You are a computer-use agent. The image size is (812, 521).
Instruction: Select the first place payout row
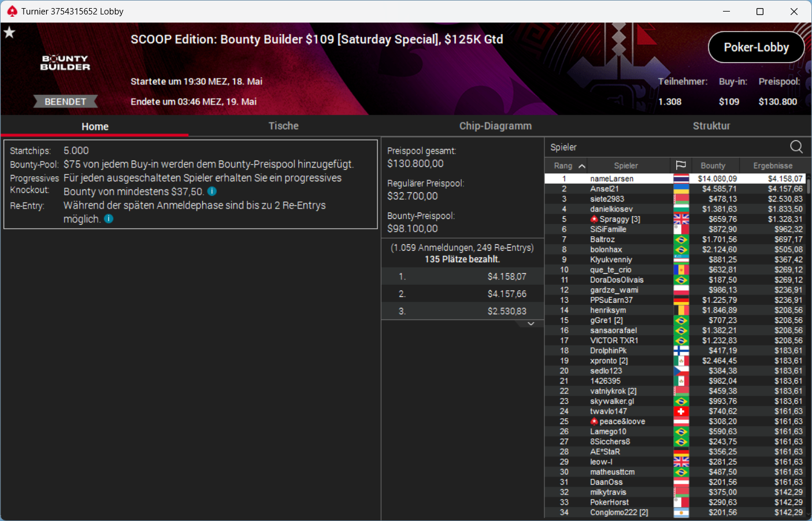[x=462, y=277]
